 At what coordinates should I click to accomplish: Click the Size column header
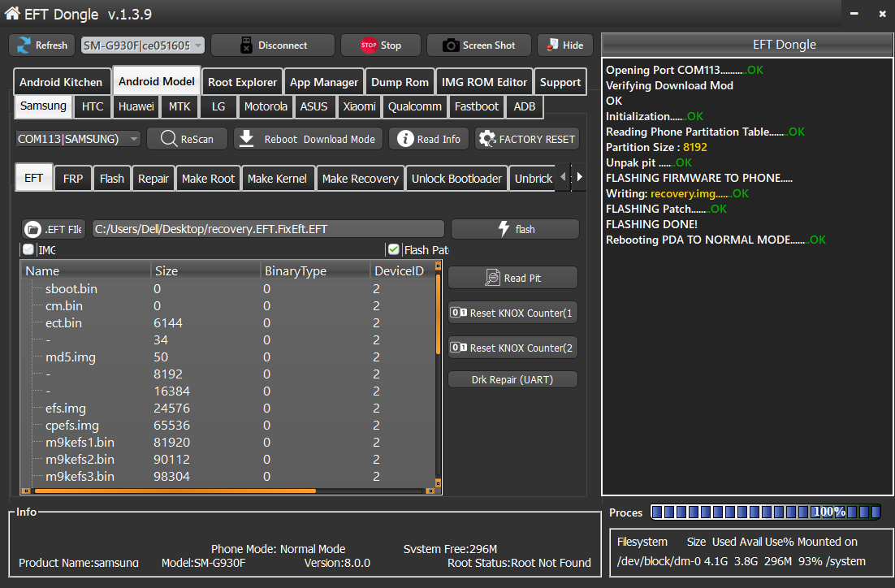pyautogui.click(x=205, y=270)
